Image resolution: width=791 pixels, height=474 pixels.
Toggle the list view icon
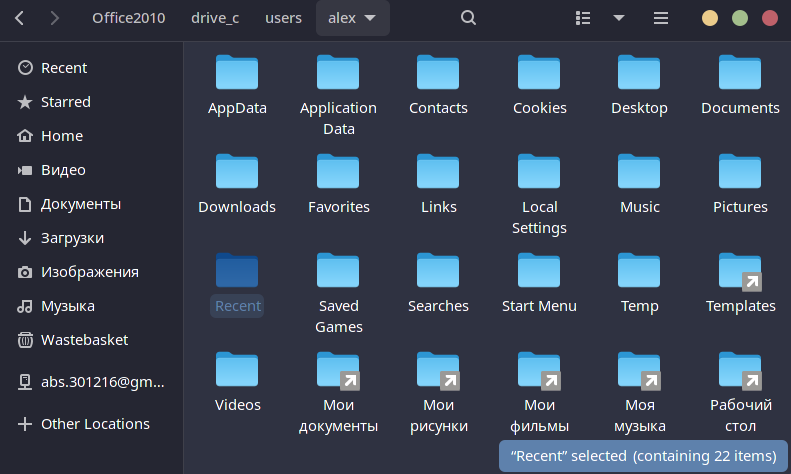[584, 18]
